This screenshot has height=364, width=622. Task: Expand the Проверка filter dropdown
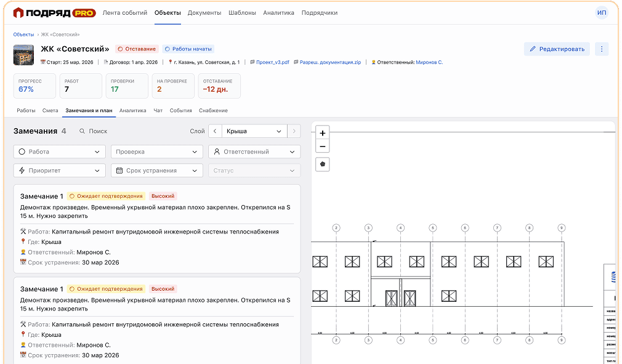pyautogui.click(x=157, y=152)
